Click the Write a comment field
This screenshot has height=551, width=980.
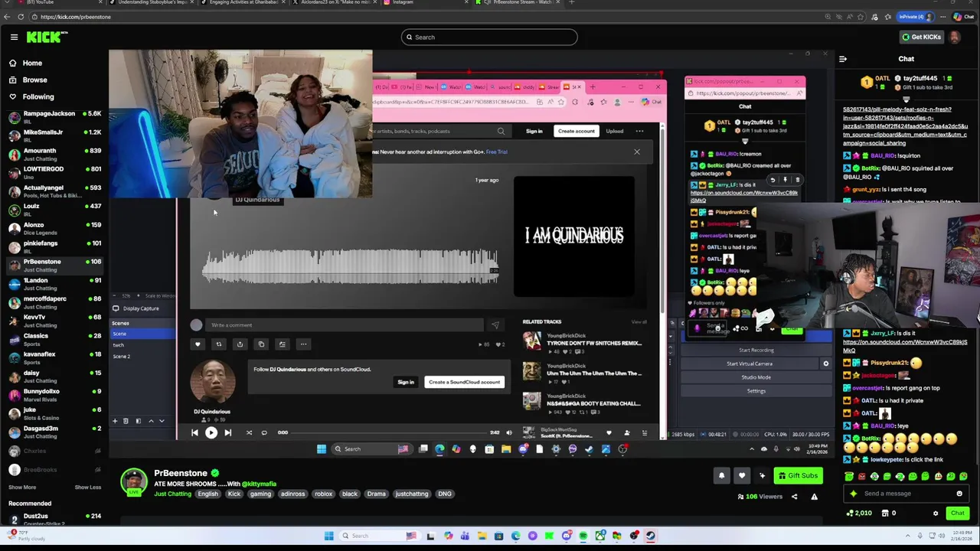[x=345, y=325]
